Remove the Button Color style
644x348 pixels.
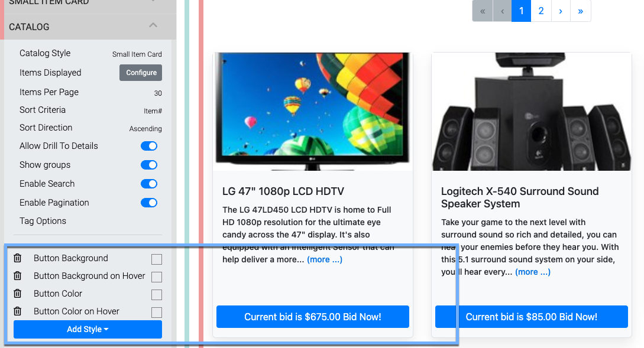[17, 294]
